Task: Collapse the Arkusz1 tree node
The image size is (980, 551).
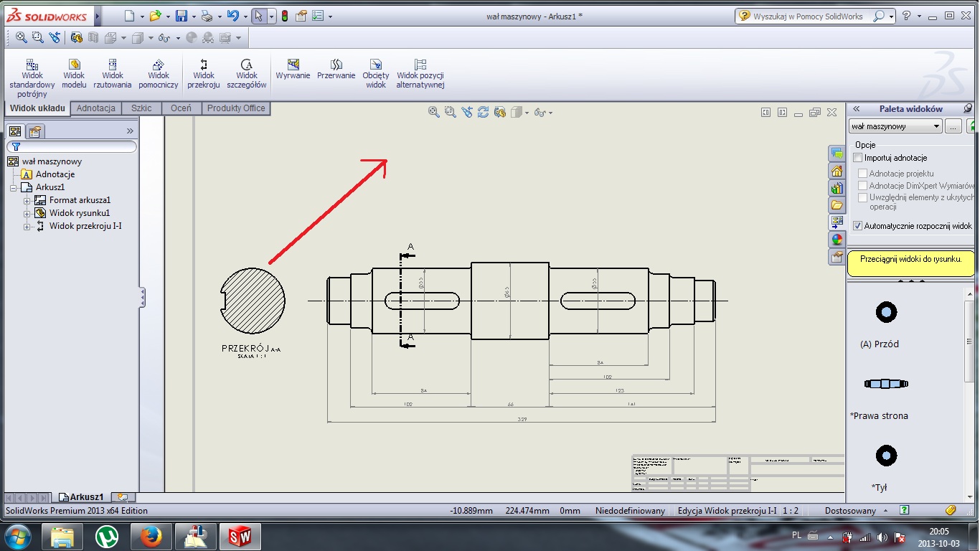Action: point(14,188)
